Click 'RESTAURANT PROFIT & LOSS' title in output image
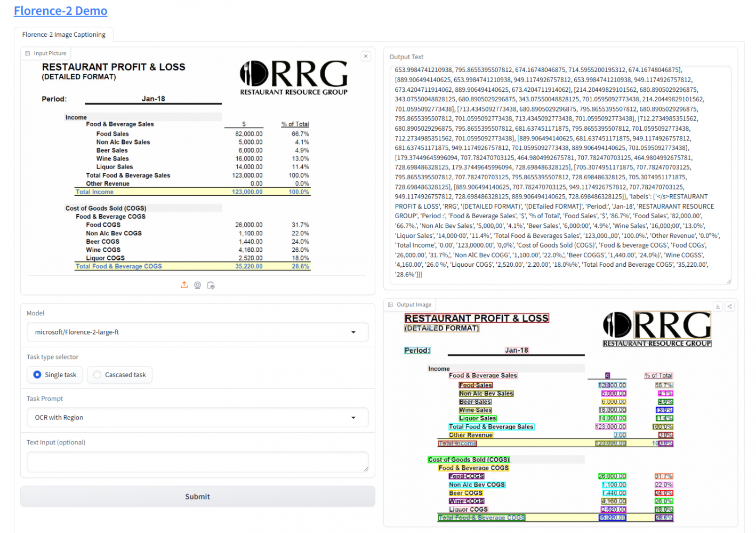Image resolution: width=756 pixels, height=533 pixels. [477, 319]
